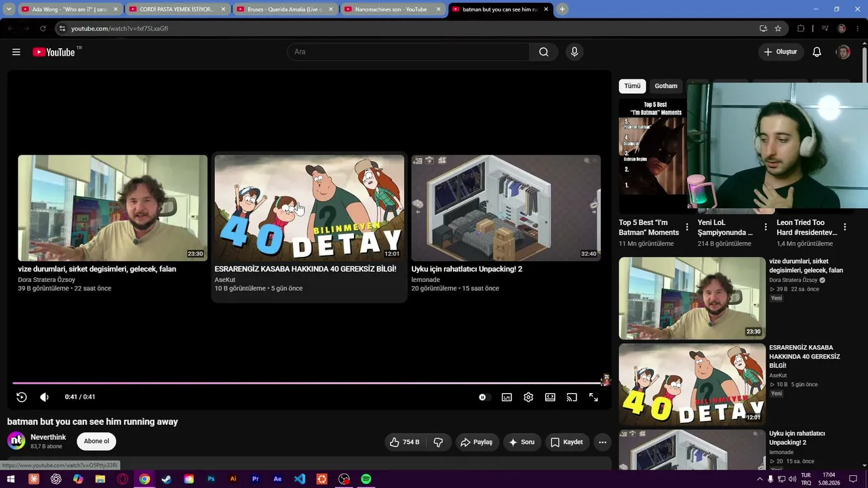The width and height of the screenshot is (868, 488).
Task: Open sidebar thumbnail 'Top 5 Best I'm Batman Moments'
Action: click(x=653, y=156)
